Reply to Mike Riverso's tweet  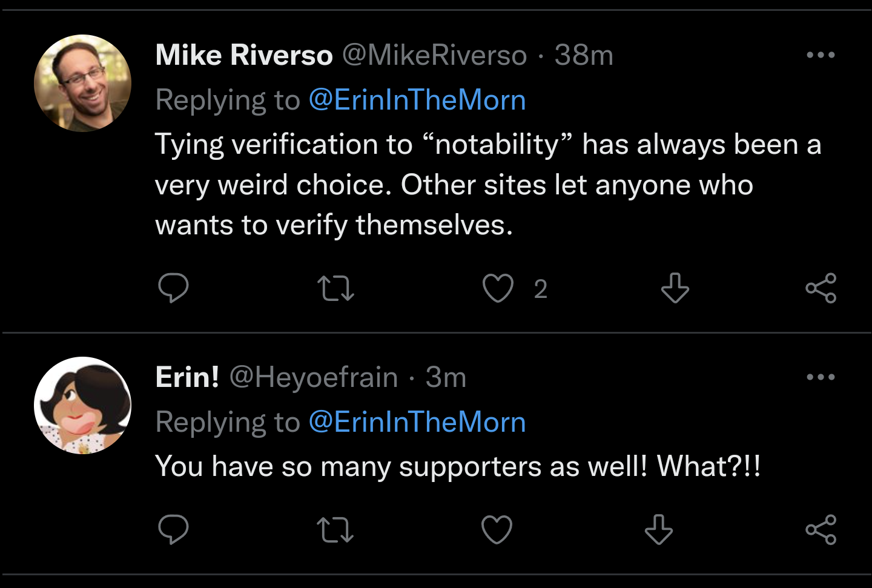pyautogui.click(x=173, y=288)
